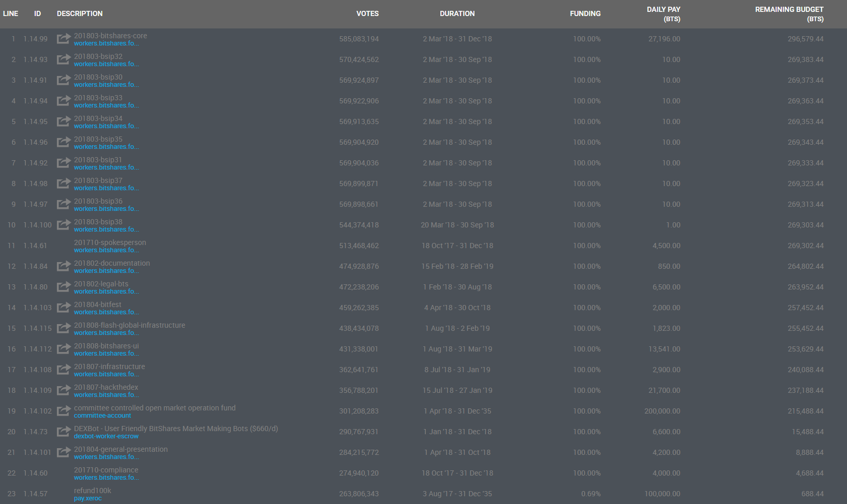Open external link icon for 201803-bsip31
Screen dimensions: 847x504
point(64,163)
